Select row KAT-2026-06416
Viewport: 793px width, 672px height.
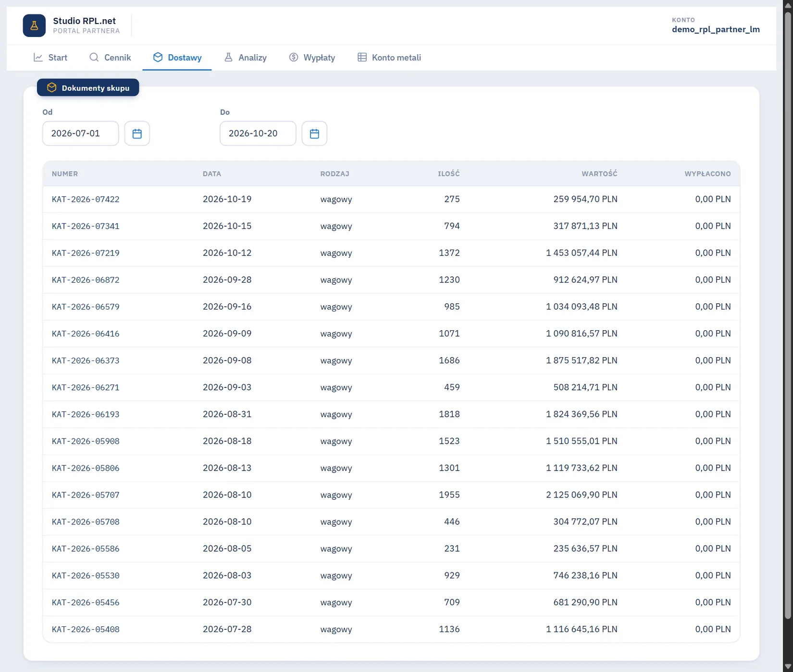(391, 334)
